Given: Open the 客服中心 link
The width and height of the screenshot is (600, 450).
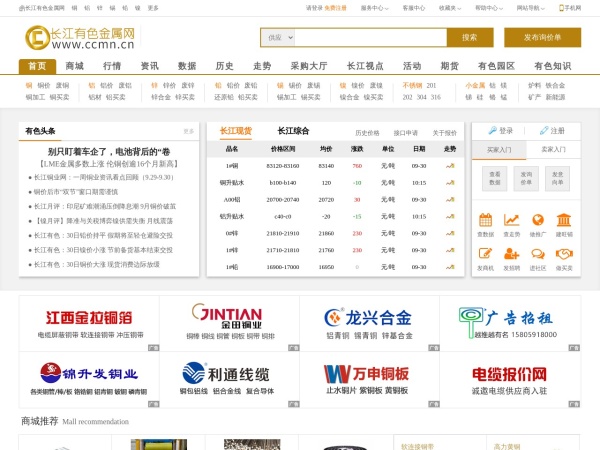Looking at the screenshot, I should pyautogui.click(x=414, y=8).
